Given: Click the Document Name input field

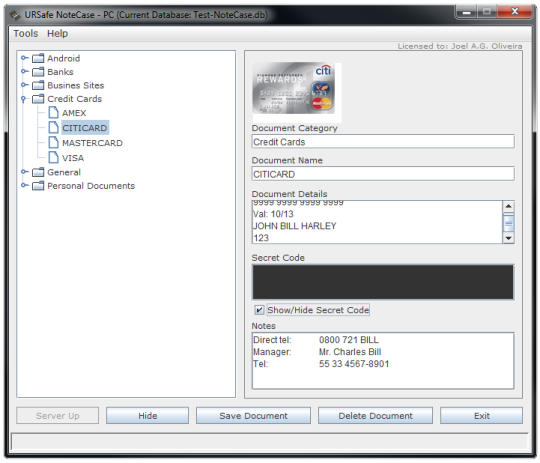Looking at the screenshot, I should point(383,174).
